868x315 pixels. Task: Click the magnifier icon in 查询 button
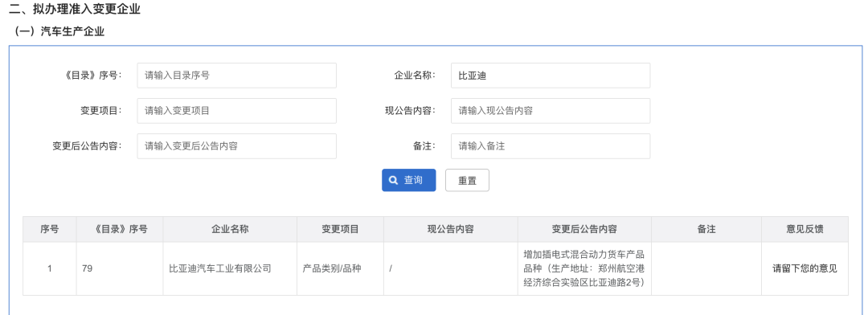[x=394, y=180]
